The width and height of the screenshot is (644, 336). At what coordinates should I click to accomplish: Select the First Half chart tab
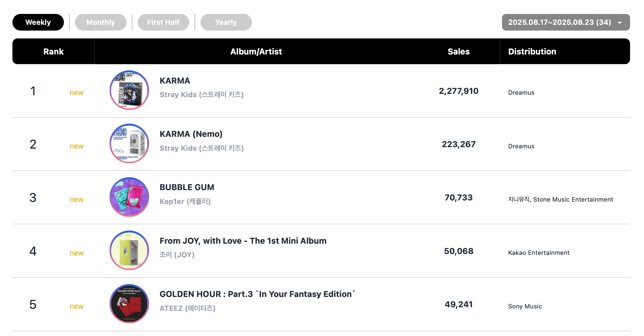(163, 22)
